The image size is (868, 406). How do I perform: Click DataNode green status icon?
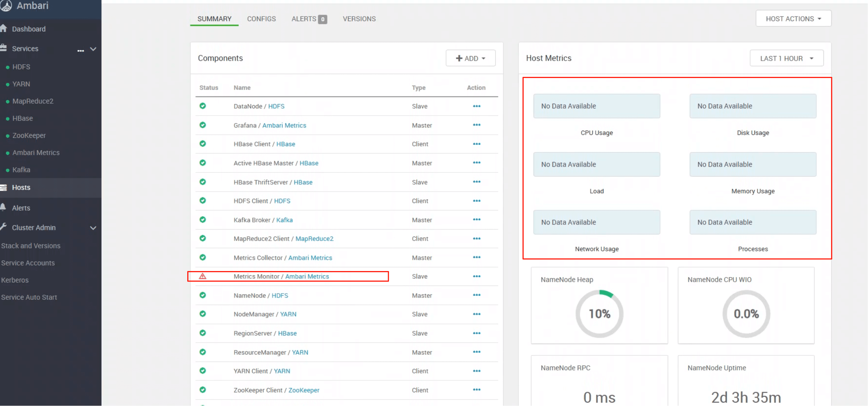203,106
